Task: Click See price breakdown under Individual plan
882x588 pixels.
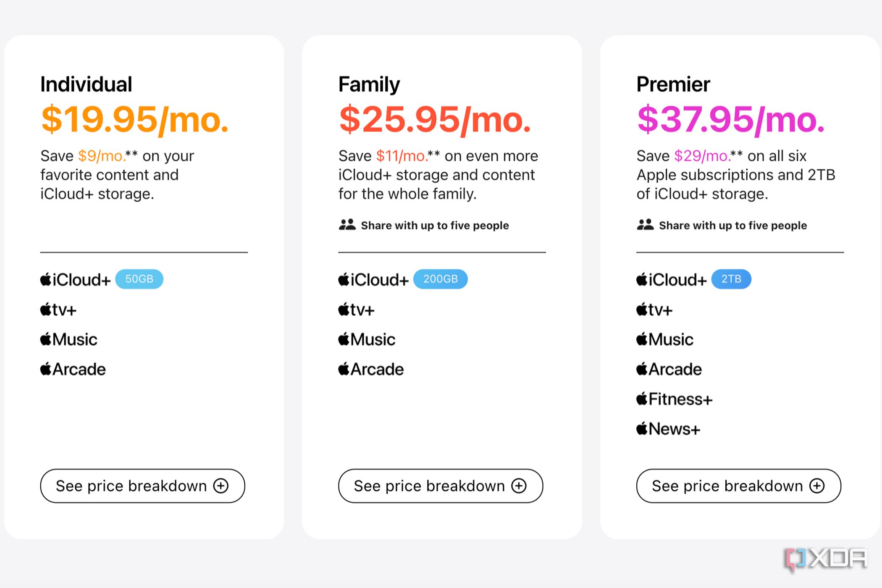Action: (x=143, y=486)
